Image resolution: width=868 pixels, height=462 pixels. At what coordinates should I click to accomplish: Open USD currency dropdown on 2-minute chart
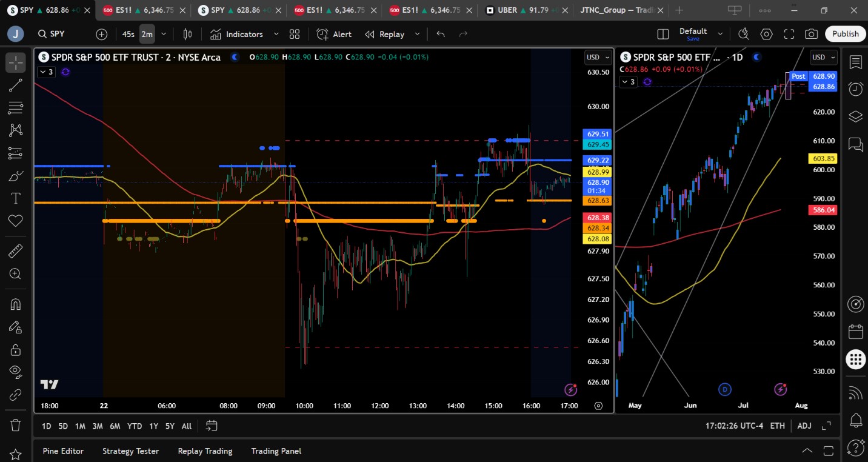click(598, 58)
